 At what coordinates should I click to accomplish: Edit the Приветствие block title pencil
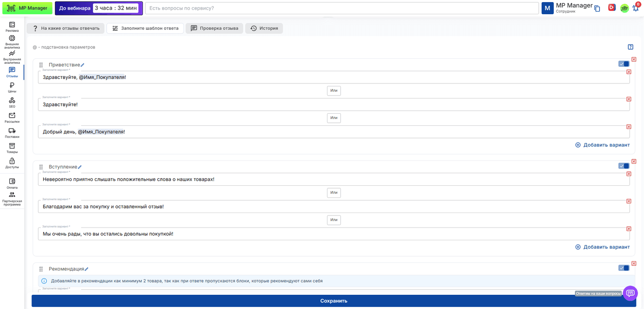coord(83,65)
